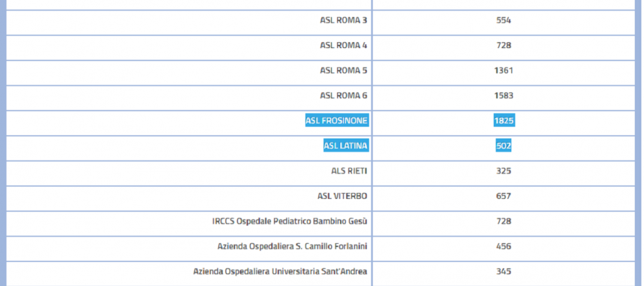Image resolution: width=644 pixels, height=286 pixels.
Task: Select Azienda Ospedaliera S. Camillo Forlanini text
Action: 292,246
